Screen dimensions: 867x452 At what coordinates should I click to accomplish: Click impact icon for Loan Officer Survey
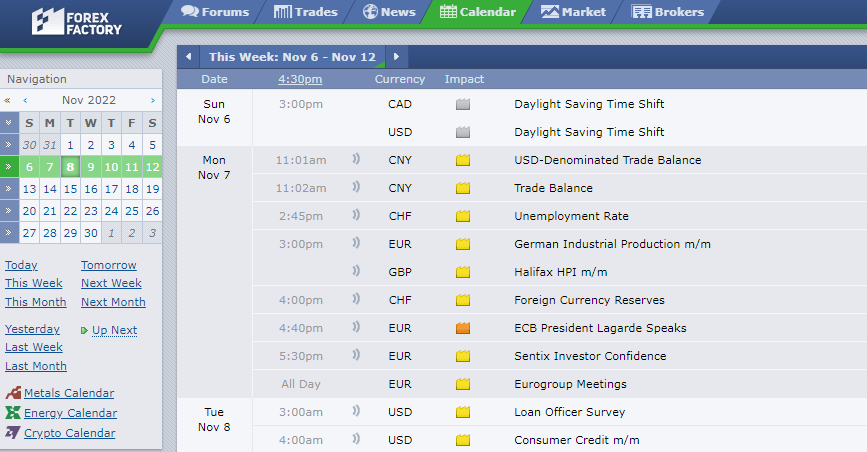coord(463,412)
